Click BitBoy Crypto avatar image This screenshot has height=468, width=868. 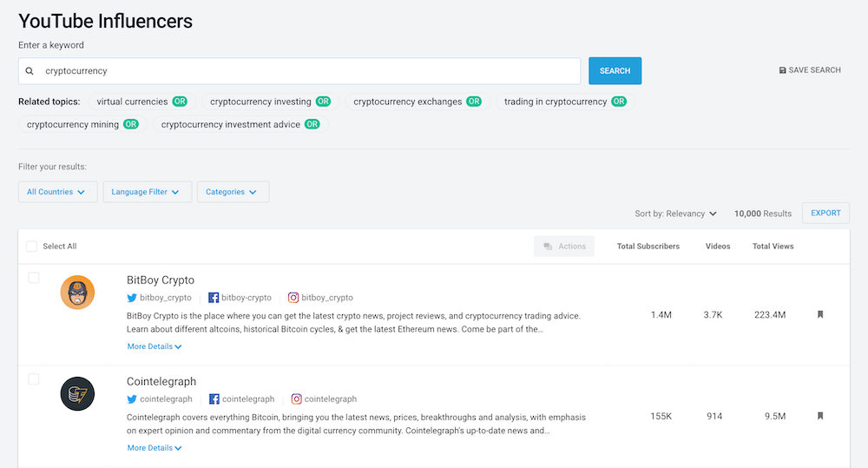77,293
